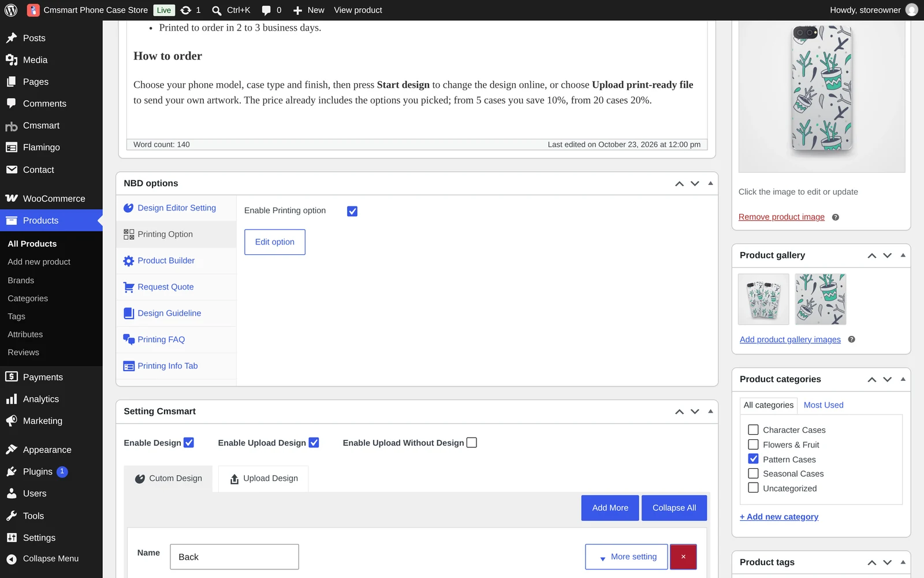The width and height of the screenshot is (924, 578).
Task: Collapse the NBD options panel
Action: (710, 183)
